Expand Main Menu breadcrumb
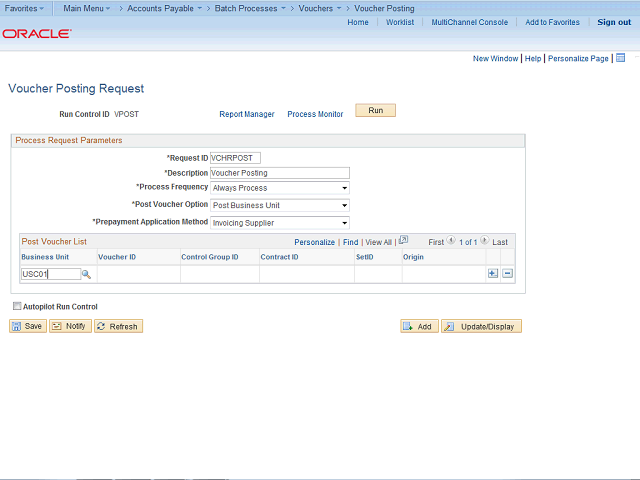640x480 pixels. pos(87,8)
